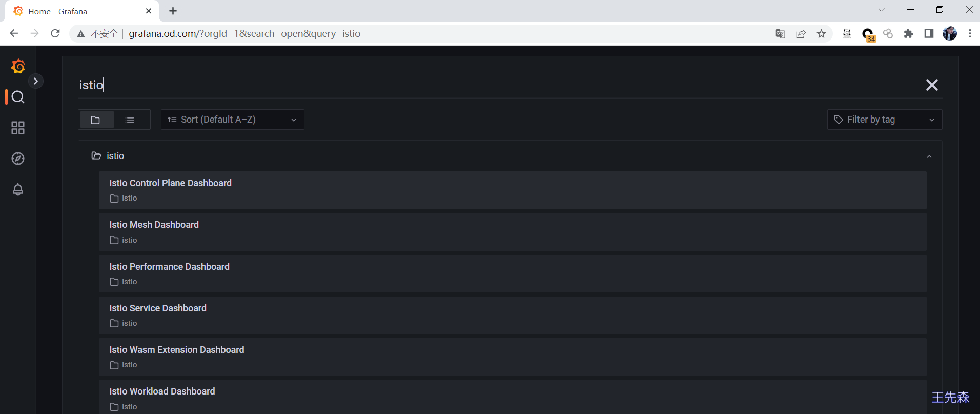
Task: Close the search panel with X icon
Action: tap(932, 85)
